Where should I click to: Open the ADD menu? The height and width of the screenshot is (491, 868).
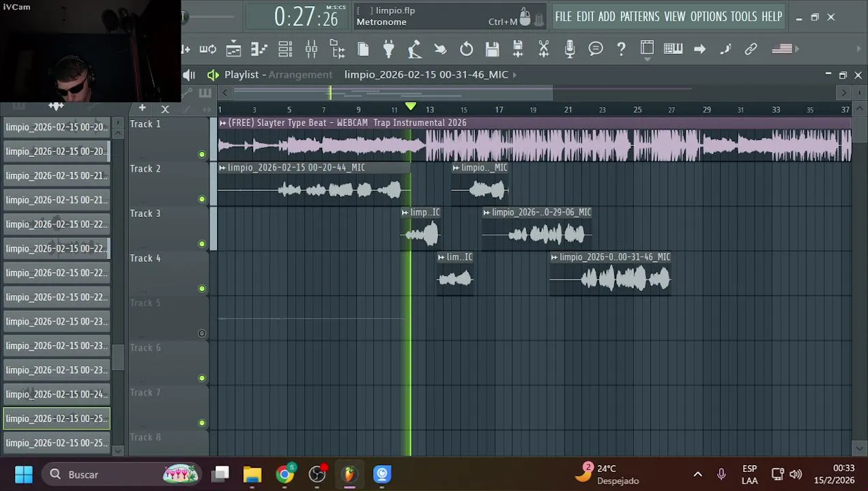pos(607,16)
